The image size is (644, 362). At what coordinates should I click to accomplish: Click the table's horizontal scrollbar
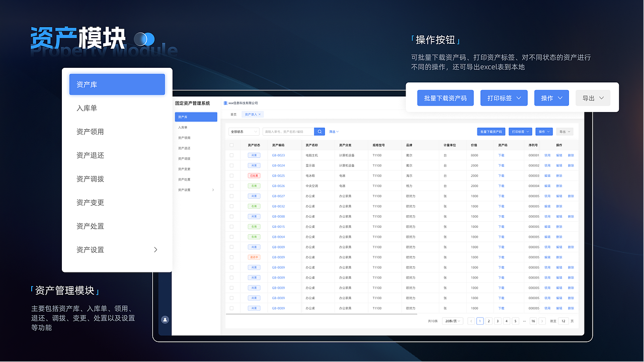321,314
